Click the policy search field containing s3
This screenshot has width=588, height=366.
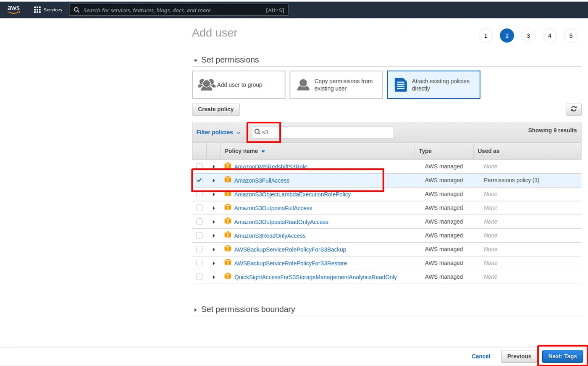(x=323, y=132)
